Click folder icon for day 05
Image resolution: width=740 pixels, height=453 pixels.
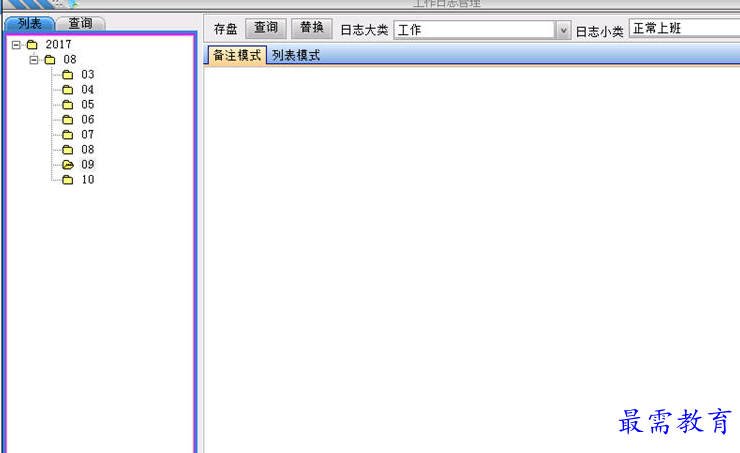pos(68,104)
